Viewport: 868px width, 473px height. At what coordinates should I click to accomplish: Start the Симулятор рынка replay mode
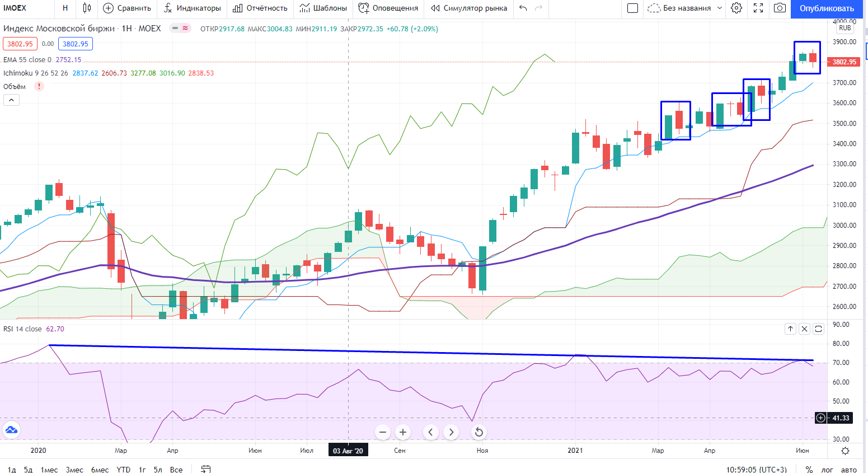click(469, 8)
